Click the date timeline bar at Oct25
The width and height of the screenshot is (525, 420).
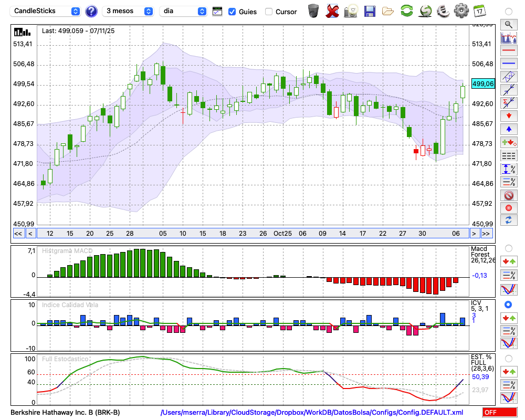pyautogui.click(x=282, y=234)
